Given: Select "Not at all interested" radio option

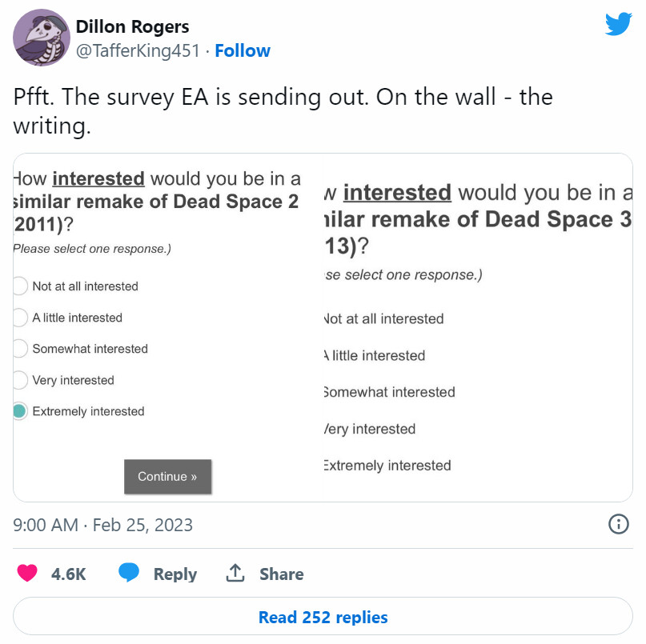Looking at the screenshot, I should [x=19, y=286].
